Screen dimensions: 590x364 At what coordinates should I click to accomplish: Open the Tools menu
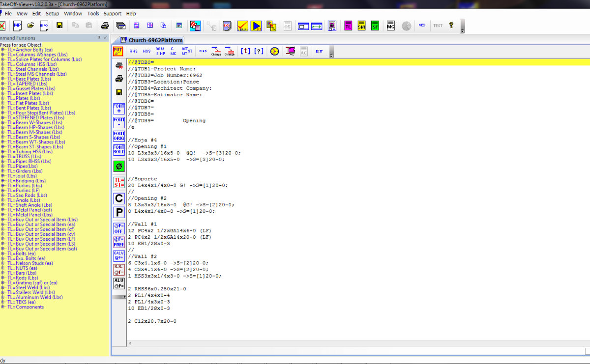[93, 14]
